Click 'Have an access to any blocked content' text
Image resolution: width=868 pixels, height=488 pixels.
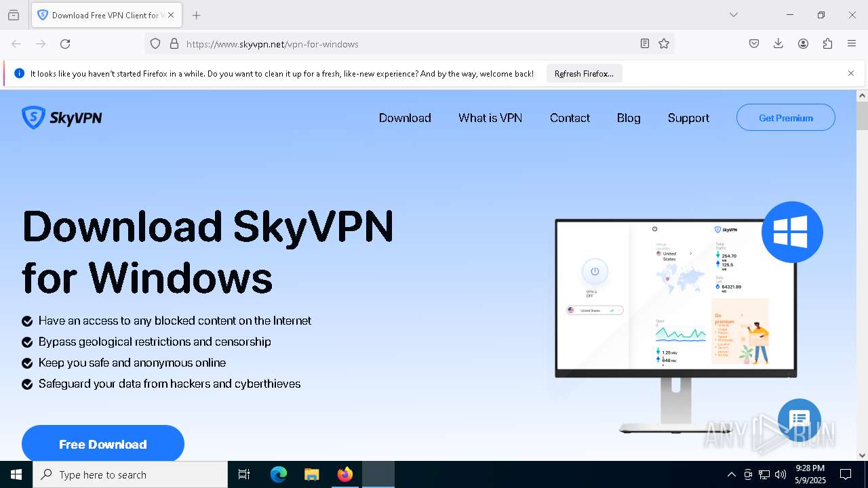(175, 321)
